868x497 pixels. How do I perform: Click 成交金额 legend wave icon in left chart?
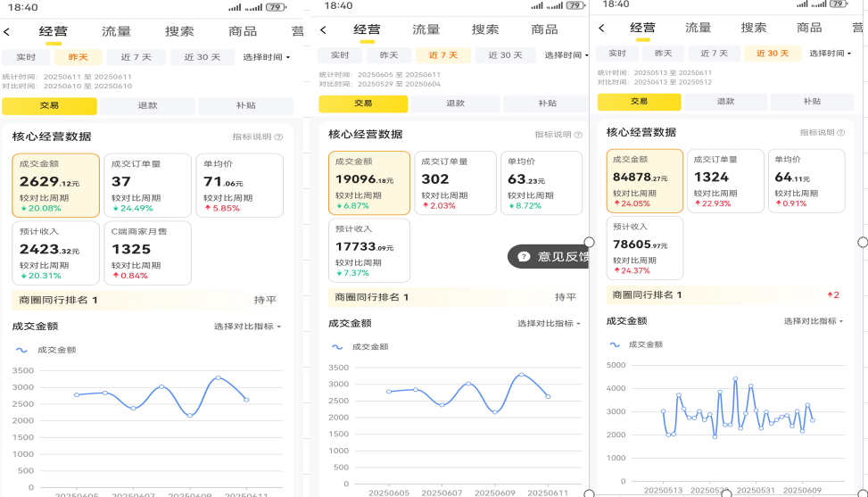tap(22, 351)
